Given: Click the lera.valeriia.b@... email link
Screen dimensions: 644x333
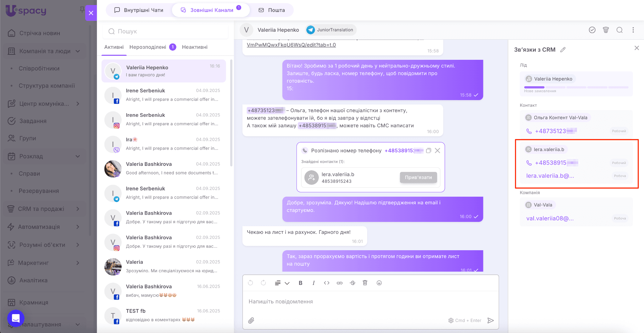Looking at the screenshot, I should 550,176.
